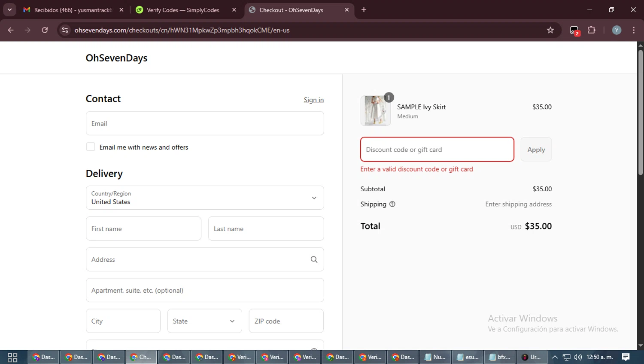
Task: Open the Ur... taskbar application
Action: (x=532, y=357)
